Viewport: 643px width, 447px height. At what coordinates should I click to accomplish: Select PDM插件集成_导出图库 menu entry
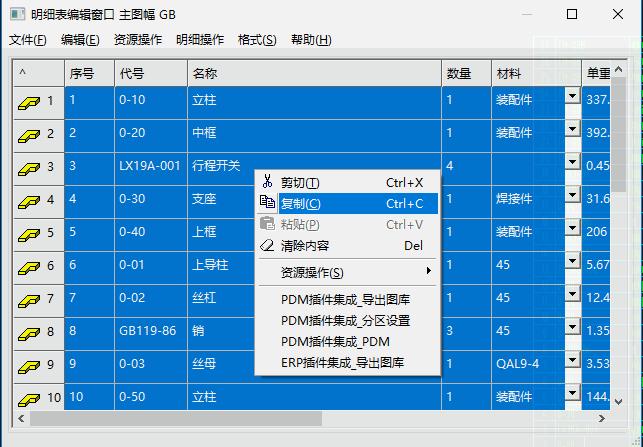coord(348,299)
